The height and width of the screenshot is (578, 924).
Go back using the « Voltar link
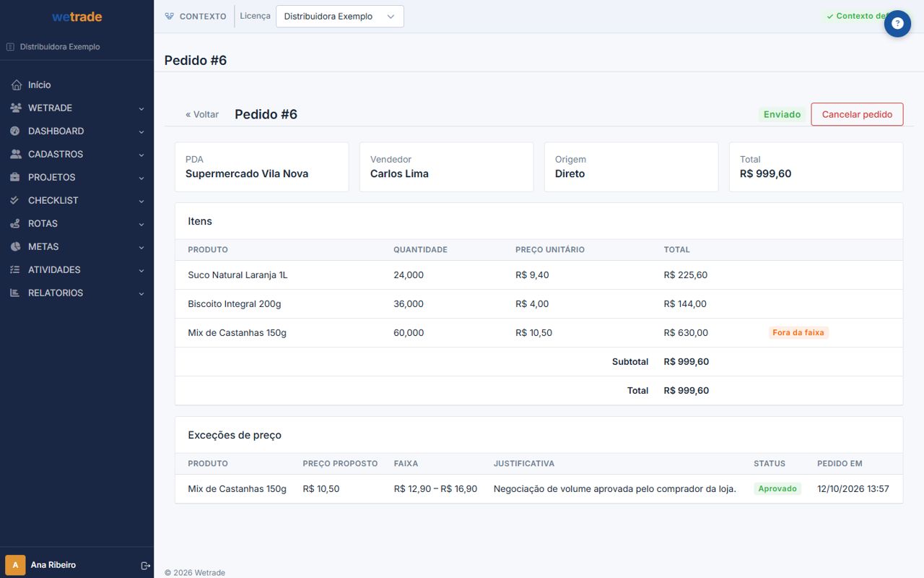click(x=202, y=114)
